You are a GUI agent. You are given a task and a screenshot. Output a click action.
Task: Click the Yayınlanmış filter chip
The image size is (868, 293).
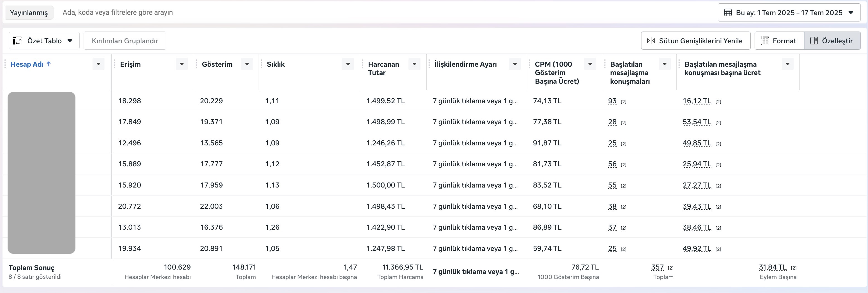pos(29,13)
